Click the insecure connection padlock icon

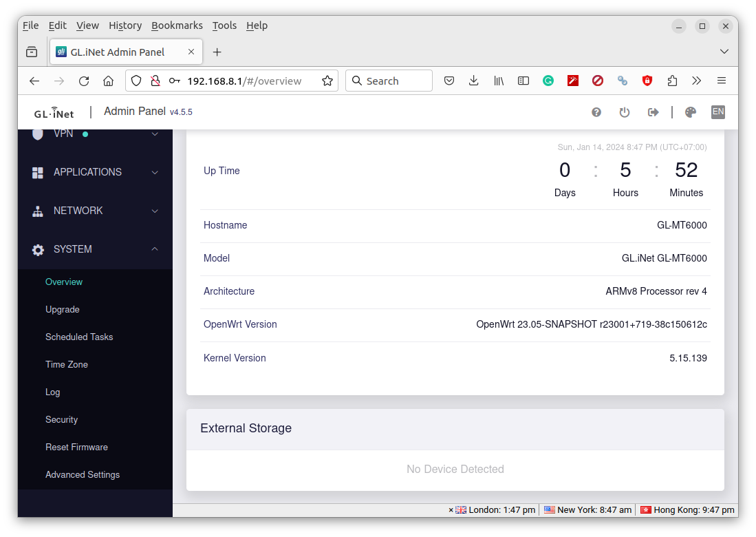point(155,81)
